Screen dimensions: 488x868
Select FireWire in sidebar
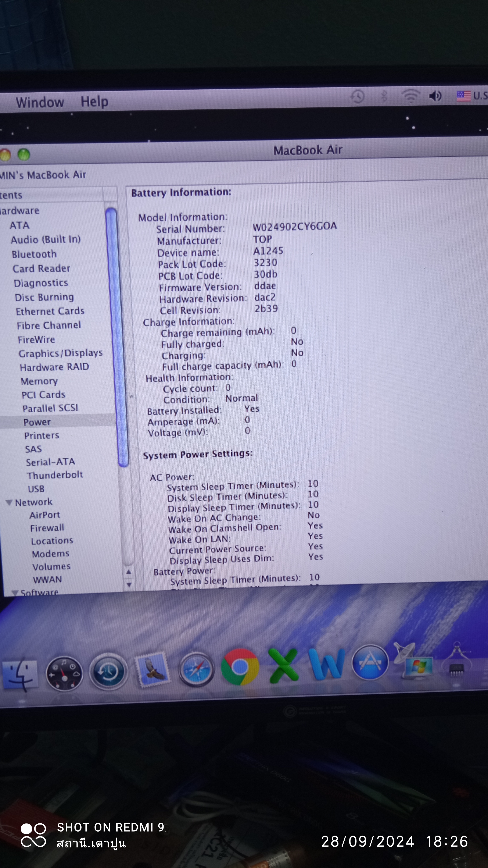pyautogui.click(x=36, y=339)
